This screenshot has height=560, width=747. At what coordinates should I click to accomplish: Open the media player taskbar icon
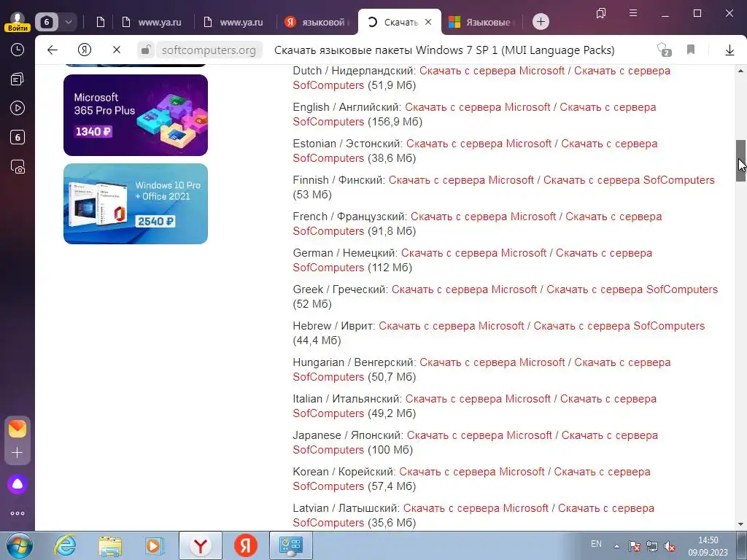(x=155, y=545)
